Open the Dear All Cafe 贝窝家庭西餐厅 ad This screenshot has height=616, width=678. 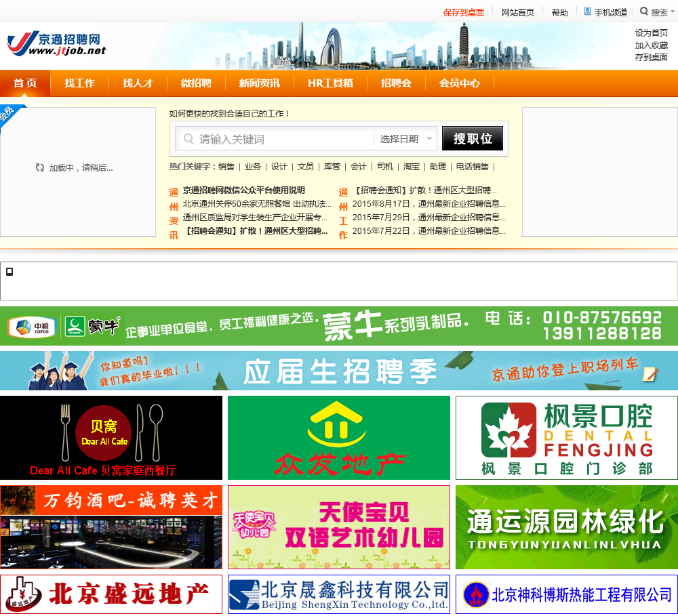click(111, 438)
